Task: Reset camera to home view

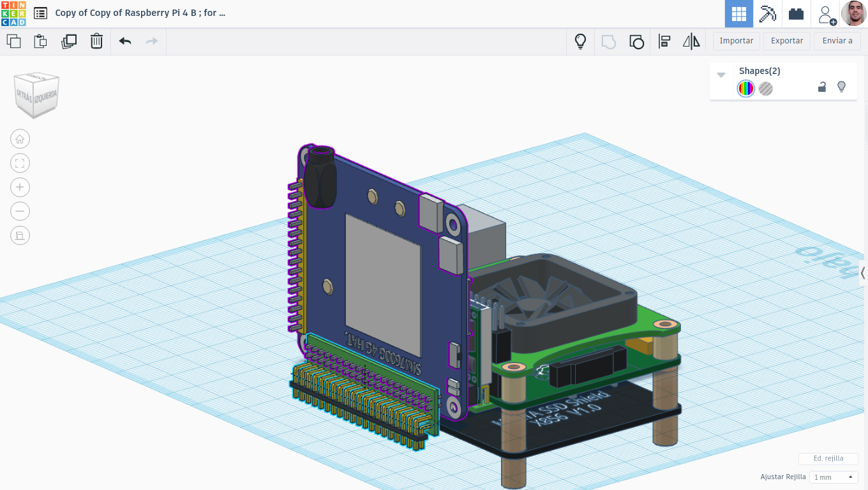Action: [20, 139]
